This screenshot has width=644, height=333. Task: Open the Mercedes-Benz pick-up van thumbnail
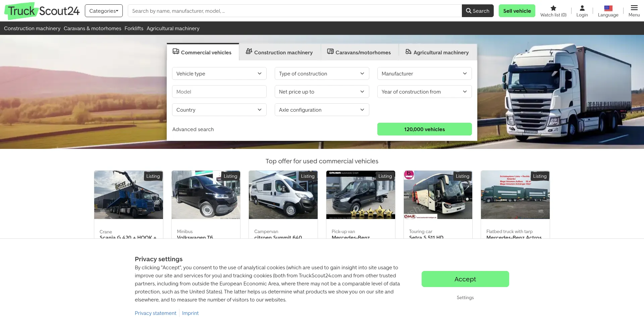click(x=361, y=195)
